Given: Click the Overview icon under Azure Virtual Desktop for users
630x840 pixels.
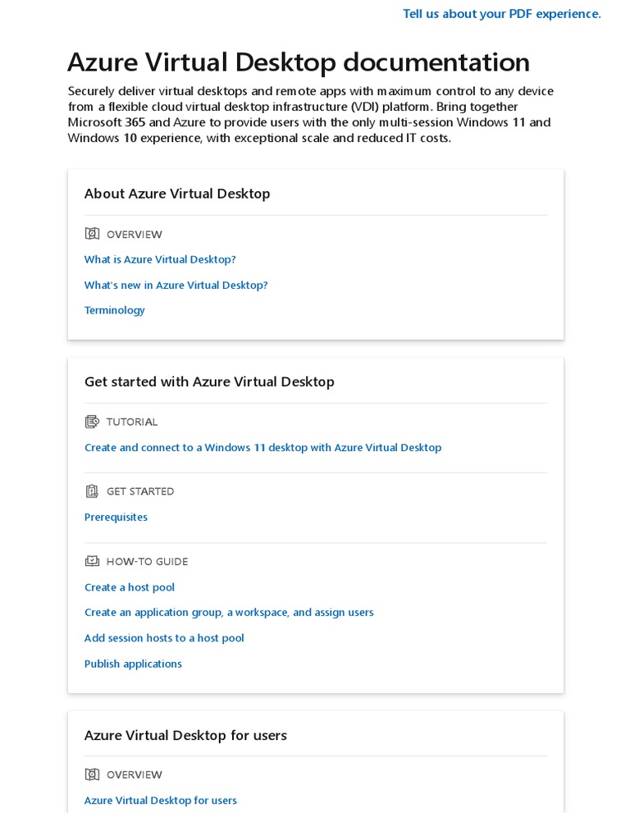Looking at the screenshot, I should pyautogui.click(x=92, y=774).
